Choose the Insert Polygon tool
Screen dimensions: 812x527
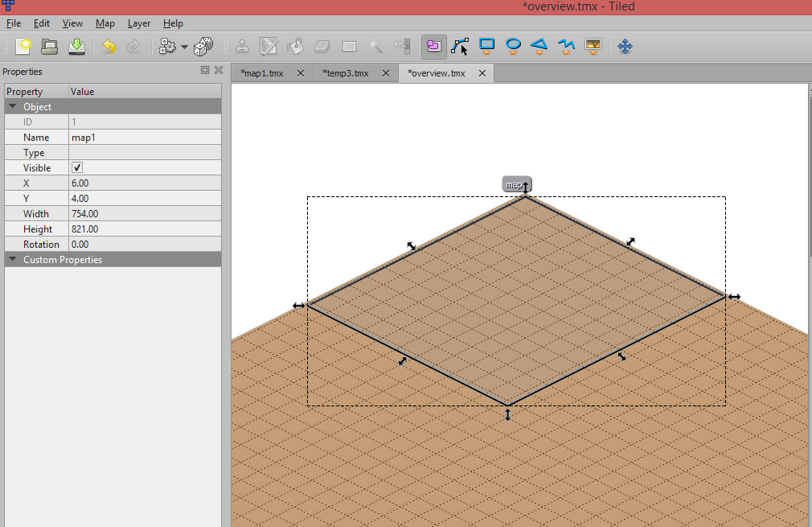539,47
